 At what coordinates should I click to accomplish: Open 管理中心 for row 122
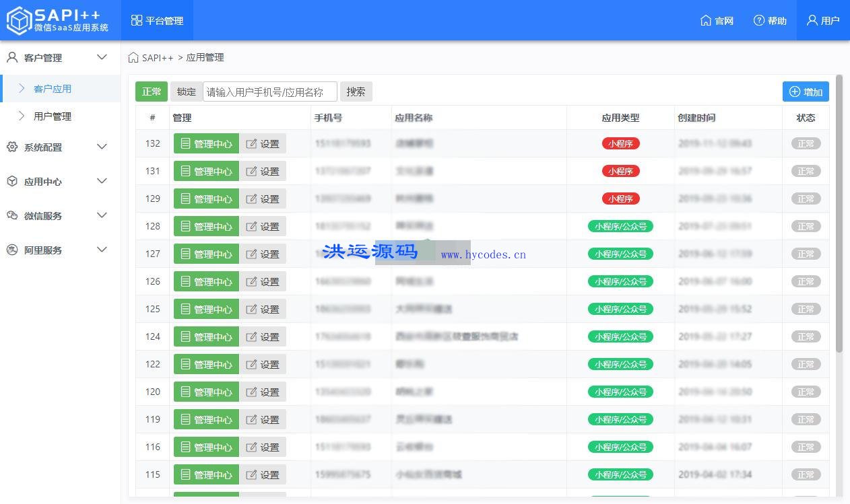coord(206,364)
